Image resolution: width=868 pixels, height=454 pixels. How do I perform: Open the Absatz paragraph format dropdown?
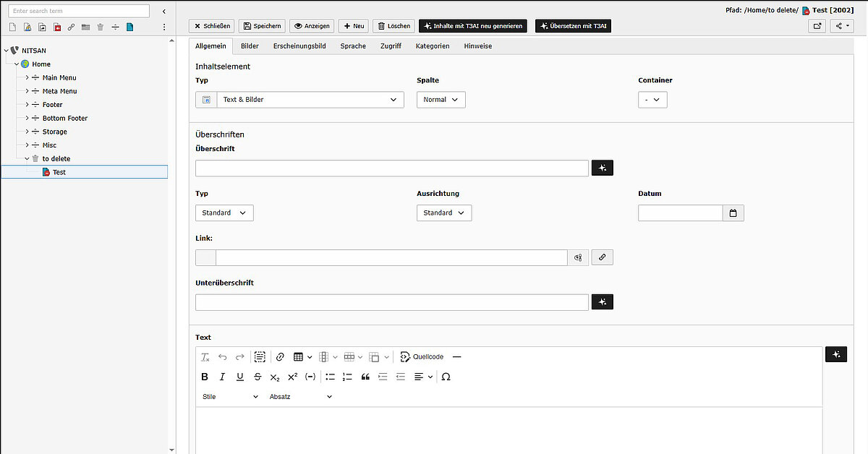[300, 396]
